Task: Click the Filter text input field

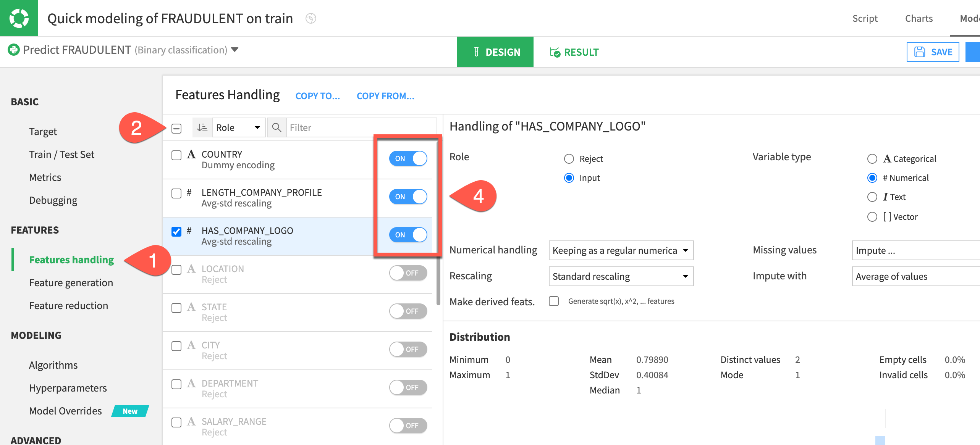Action: click(x=359, y=127)
